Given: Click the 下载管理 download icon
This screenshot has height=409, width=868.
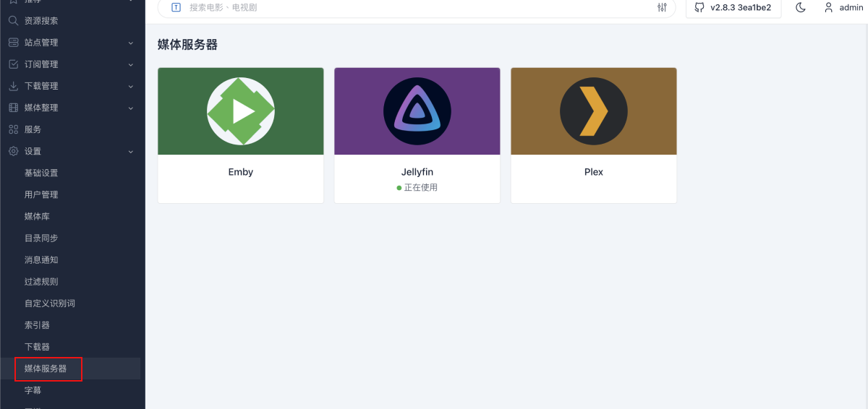Looking at the screenshot, I should (13, 86).
